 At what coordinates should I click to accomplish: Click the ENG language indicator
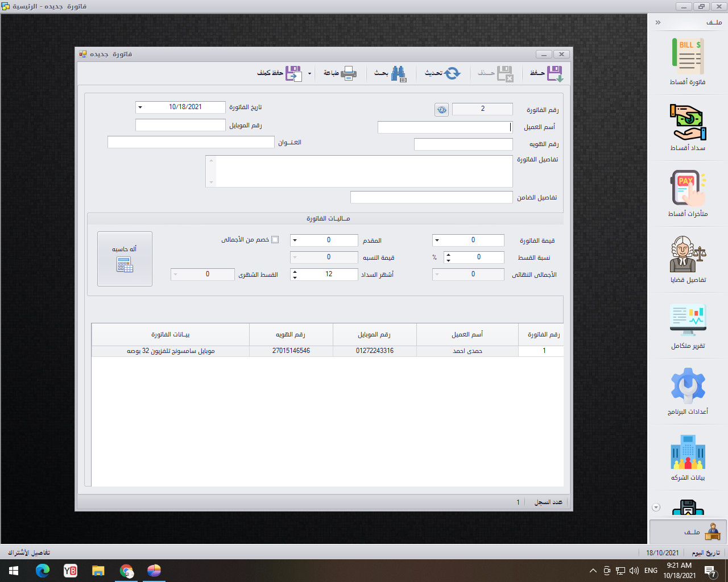click(651, 571)
